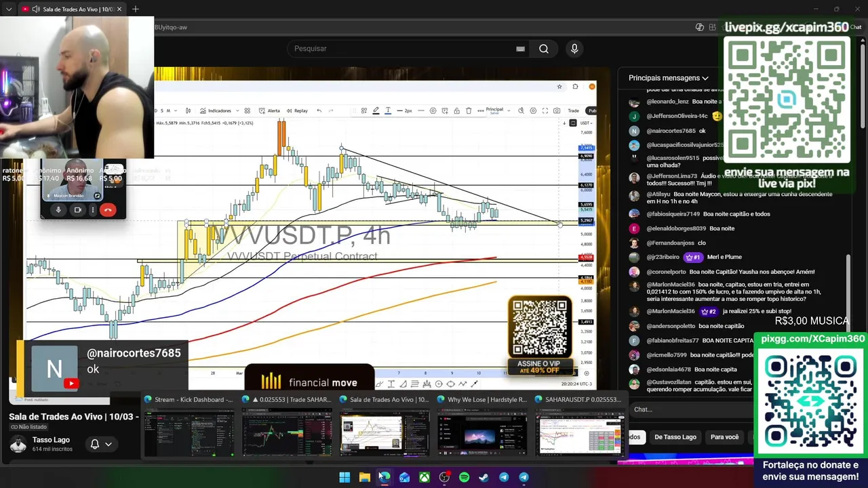Viewport: 868px width, 488px height.
Task: End the call with red hang-up button
Action: pyautogui.click(x=107, y=210)
